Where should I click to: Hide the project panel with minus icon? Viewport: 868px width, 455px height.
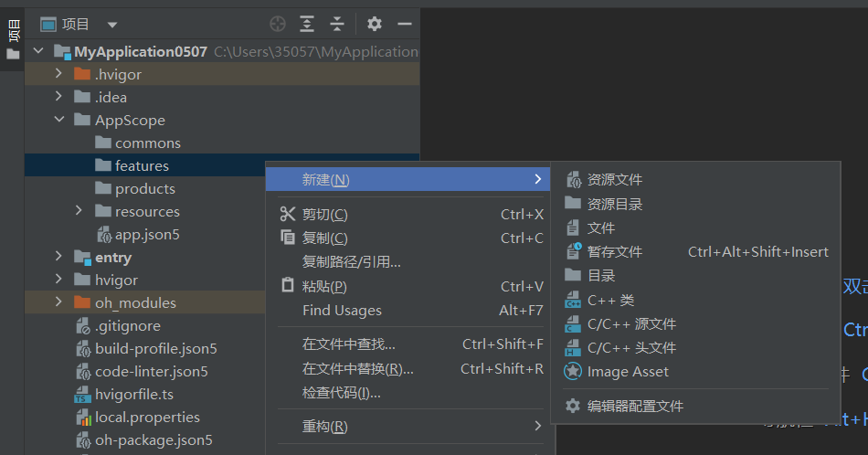click(x=405, y=24)
